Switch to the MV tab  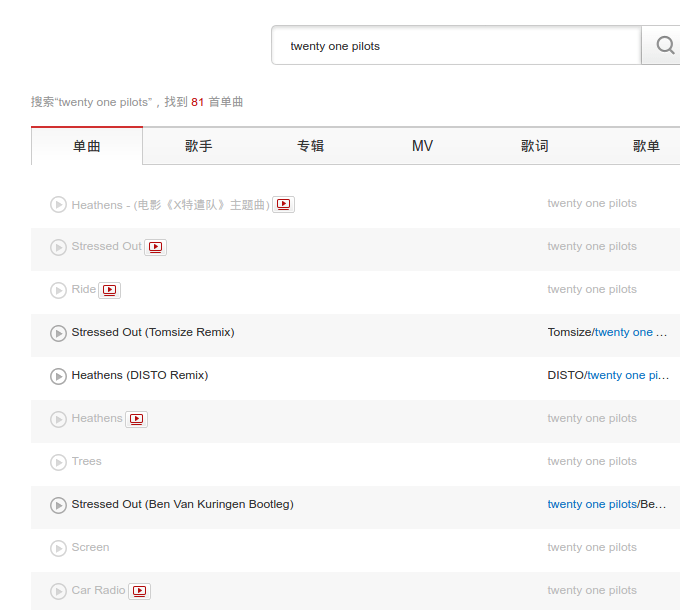coord(422,146)
